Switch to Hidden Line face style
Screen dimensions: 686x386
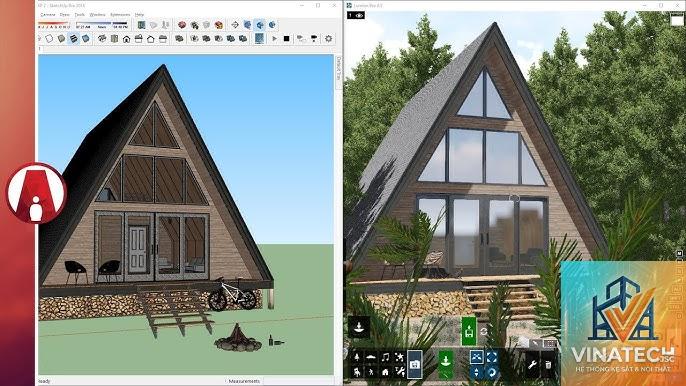[x=49, y=39]
